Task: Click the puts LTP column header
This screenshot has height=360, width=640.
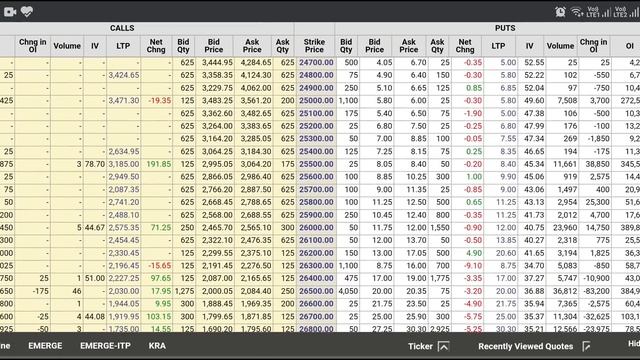Action: [x=498, y=46]
